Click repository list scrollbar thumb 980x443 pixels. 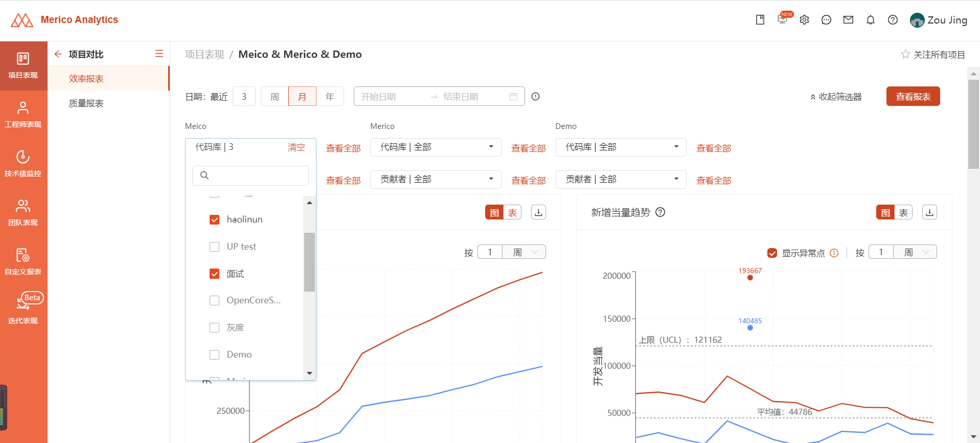[x=309, y=262]
